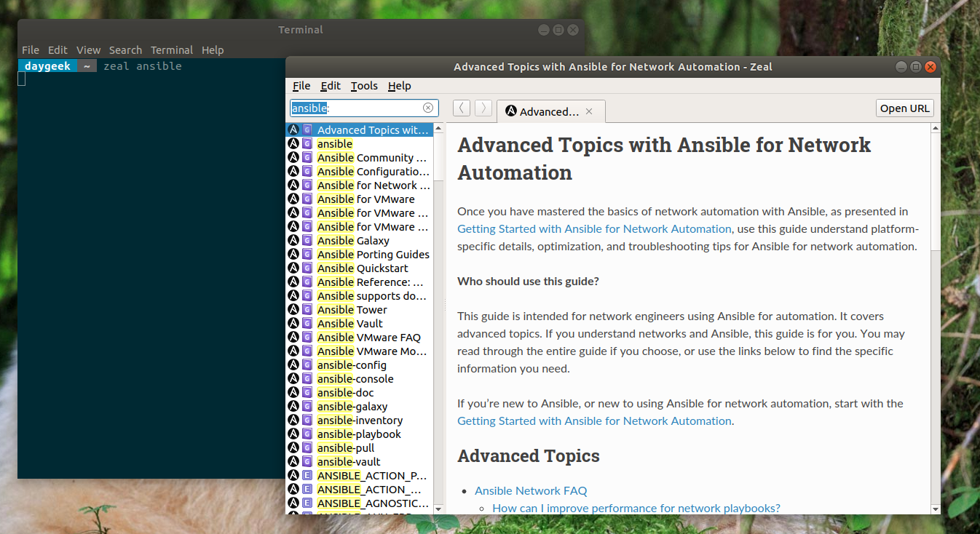Clear the ansible search field

428,108
